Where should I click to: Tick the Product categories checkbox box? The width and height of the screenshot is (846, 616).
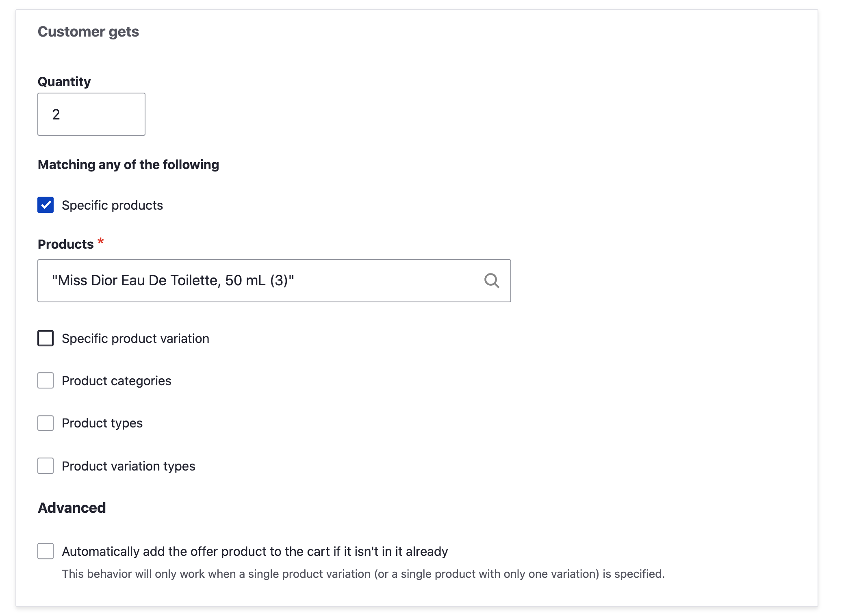46,381
